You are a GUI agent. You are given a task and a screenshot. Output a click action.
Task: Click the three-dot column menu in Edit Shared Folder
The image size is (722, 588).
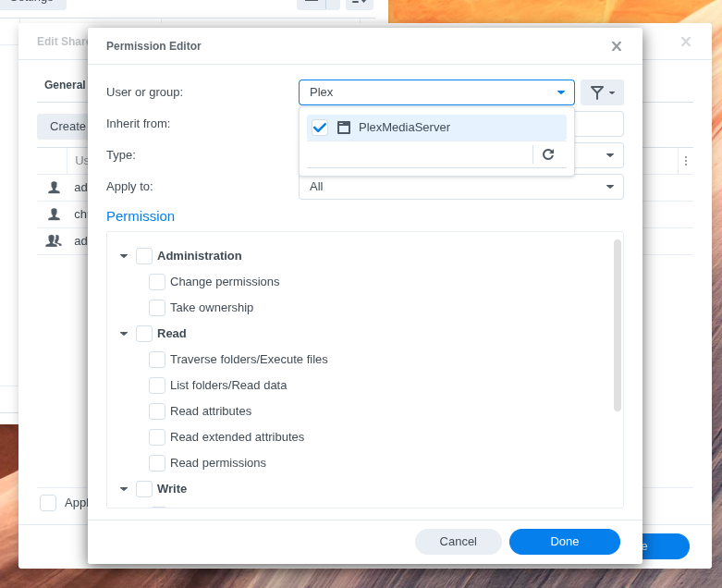click(686, 161)
